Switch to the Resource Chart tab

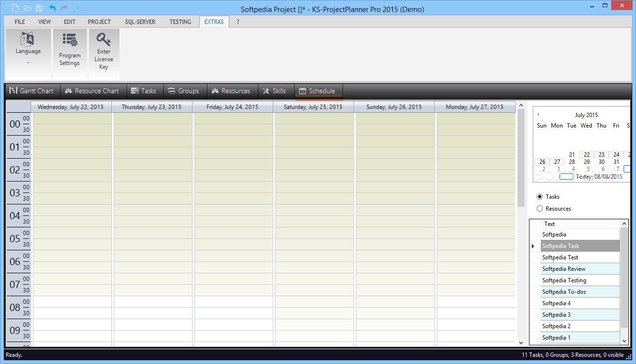pos(93,91)
